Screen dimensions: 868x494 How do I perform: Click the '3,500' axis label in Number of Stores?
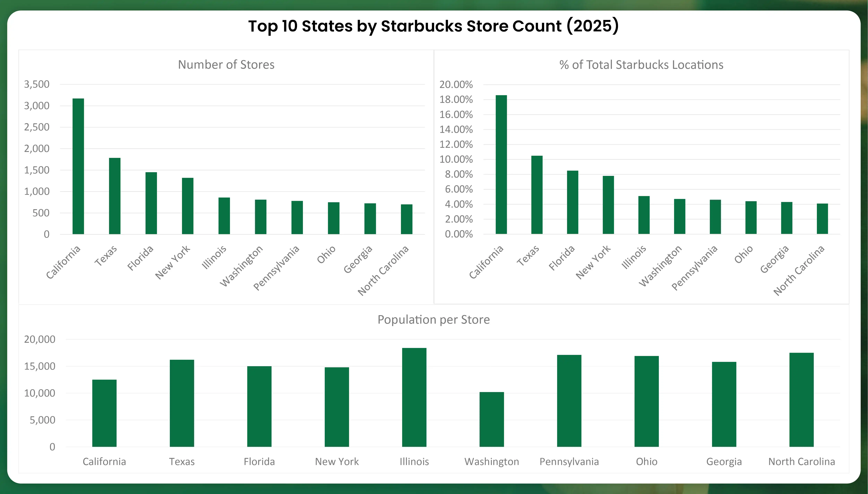point(37,84)
